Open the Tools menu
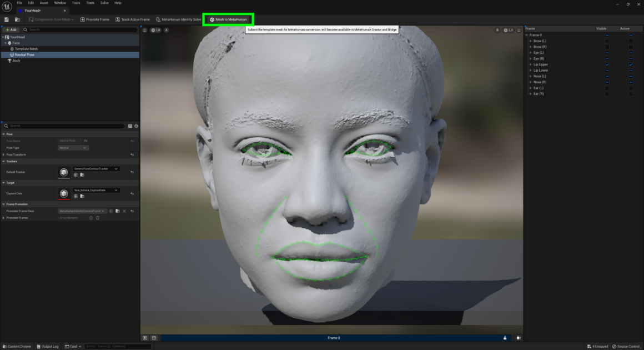The width and height of the screenshot is (644, 350). tap(76, 3)
